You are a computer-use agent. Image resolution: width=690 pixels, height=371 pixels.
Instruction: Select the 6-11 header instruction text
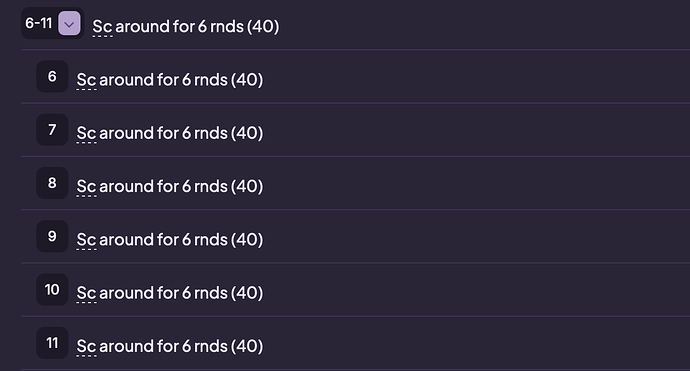pos(186,27)
